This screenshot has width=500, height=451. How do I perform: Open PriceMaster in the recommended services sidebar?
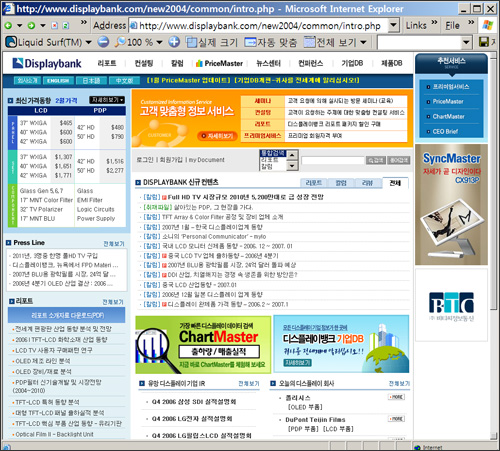[x=448, y=102]
